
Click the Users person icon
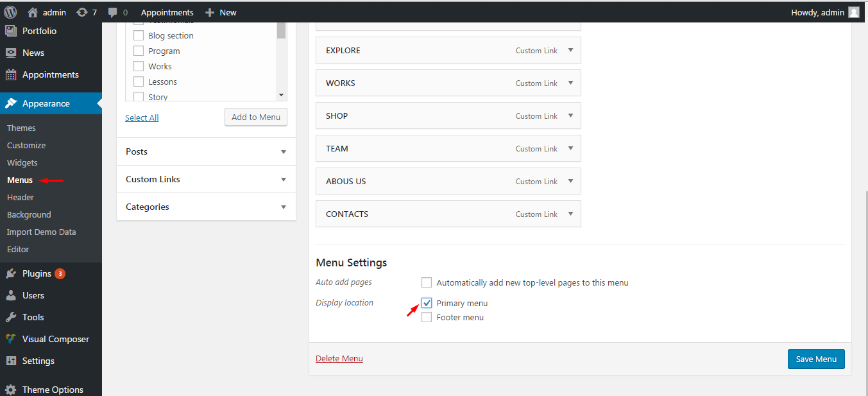[x=11, y=295]
